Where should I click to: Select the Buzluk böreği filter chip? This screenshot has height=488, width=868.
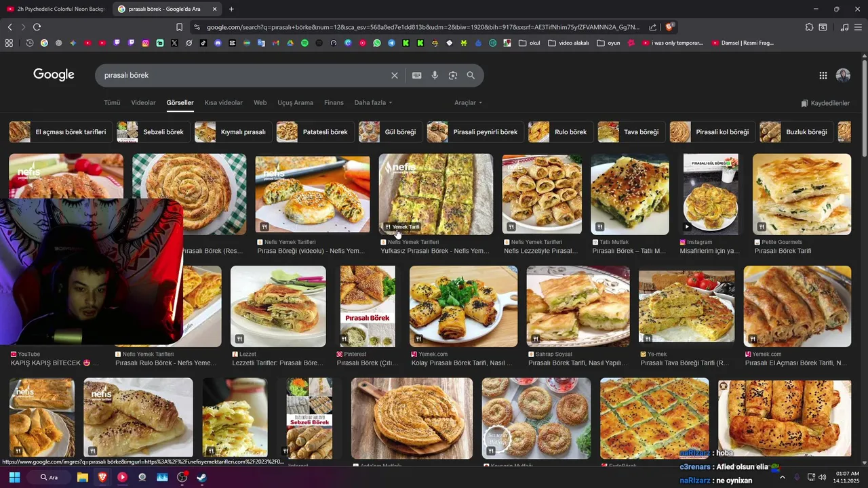pos(796,132)
